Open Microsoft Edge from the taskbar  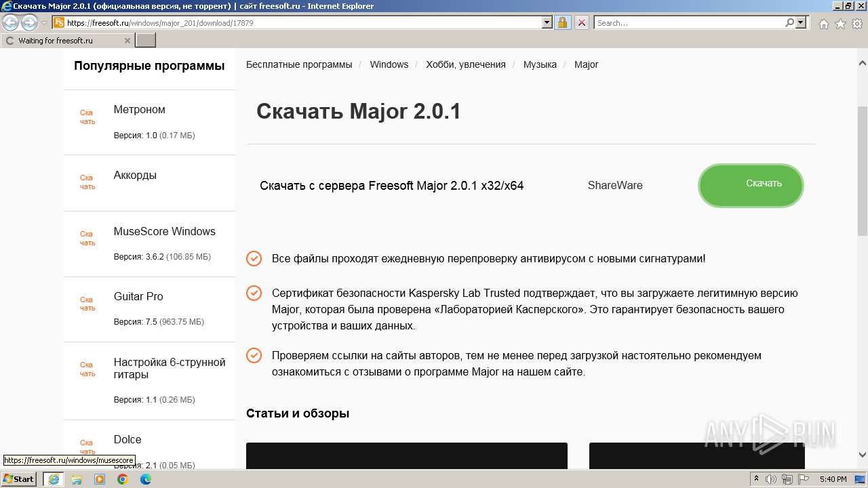click(146, 479)
